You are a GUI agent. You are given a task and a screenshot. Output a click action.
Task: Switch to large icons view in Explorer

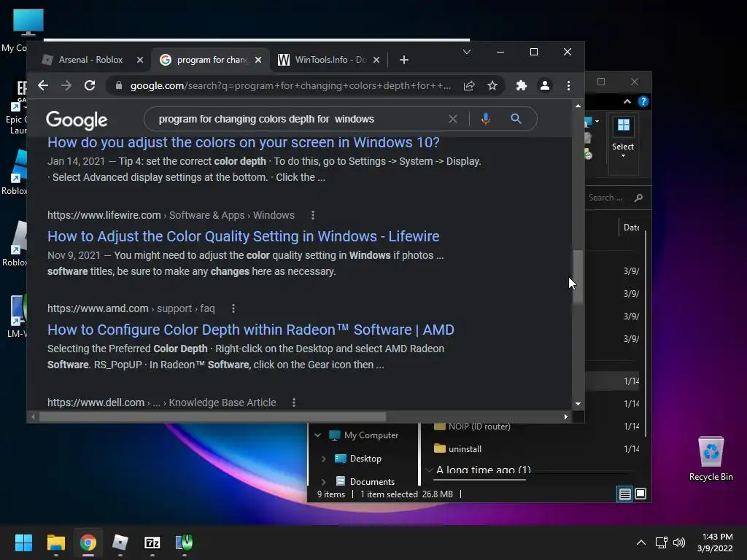[640, 494]
